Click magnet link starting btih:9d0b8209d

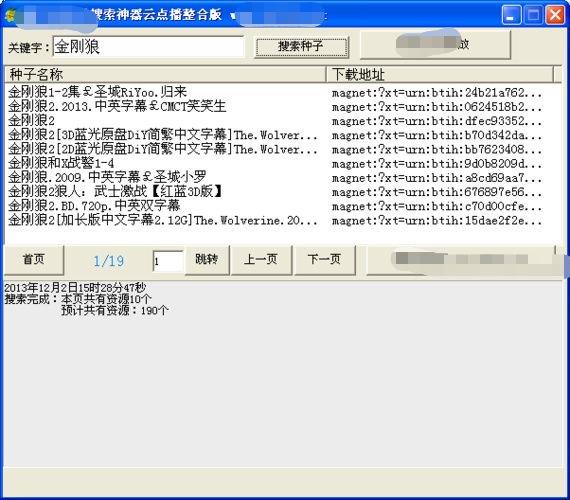pos(437,164)
